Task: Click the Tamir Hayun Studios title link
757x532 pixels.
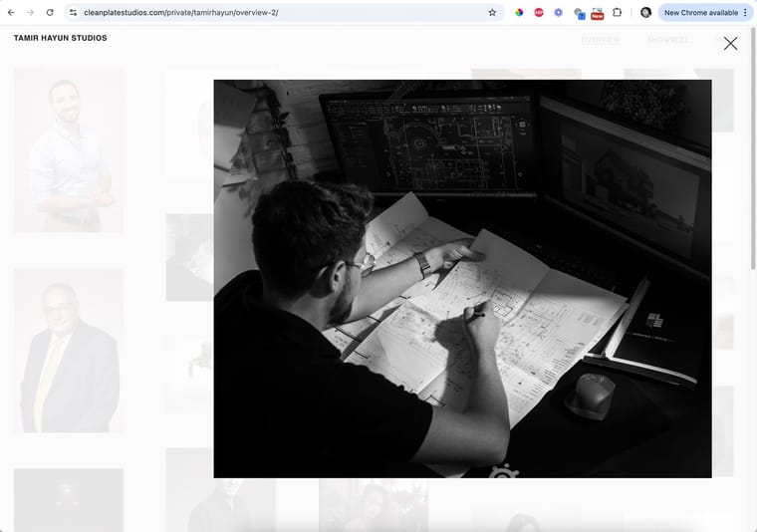Action: coord(60,38)
